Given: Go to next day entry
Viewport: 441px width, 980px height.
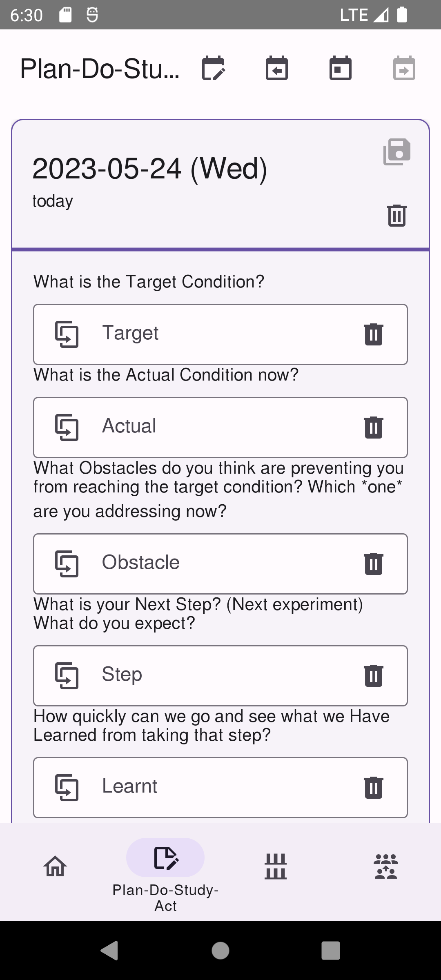Looking at the screenshot, I should click(x=404, y=68).
